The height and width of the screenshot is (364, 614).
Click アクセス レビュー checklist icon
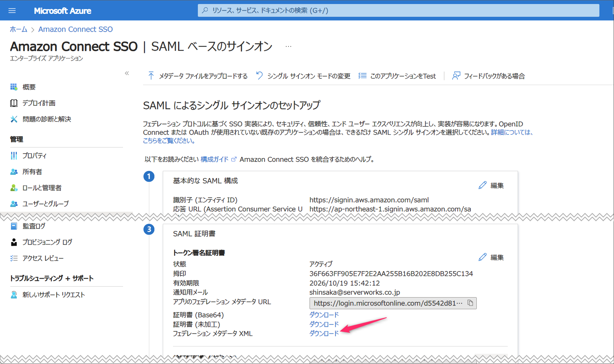tap(14, 258)
